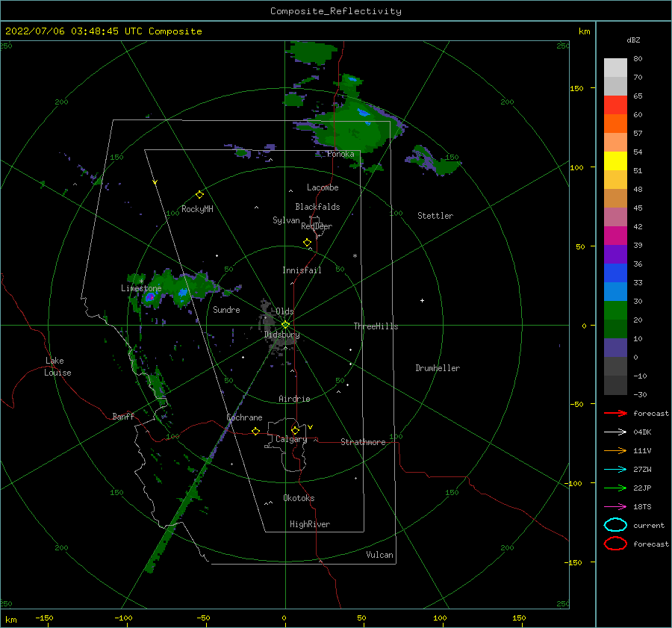Click the Composite_Reflectivity title
The width and height of the screenshot is (672, 628).
336,11
